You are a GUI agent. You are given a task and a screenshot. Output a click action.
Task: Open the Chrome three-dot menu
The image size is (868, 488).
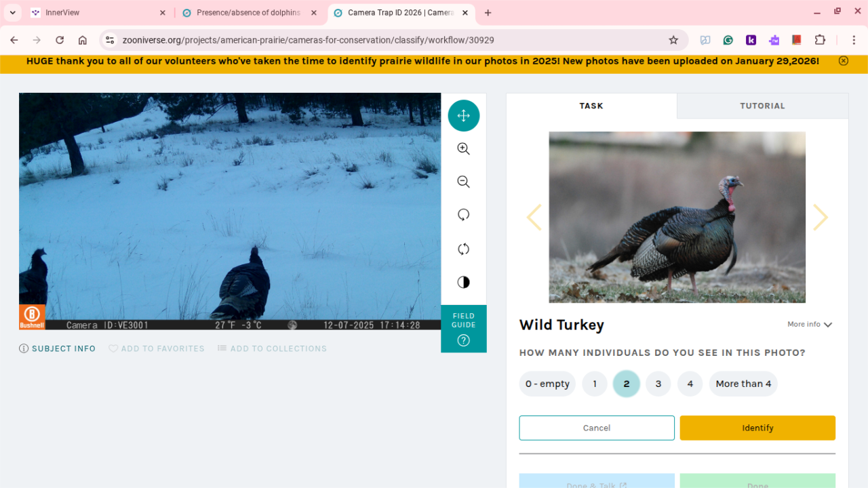(854, 40)
